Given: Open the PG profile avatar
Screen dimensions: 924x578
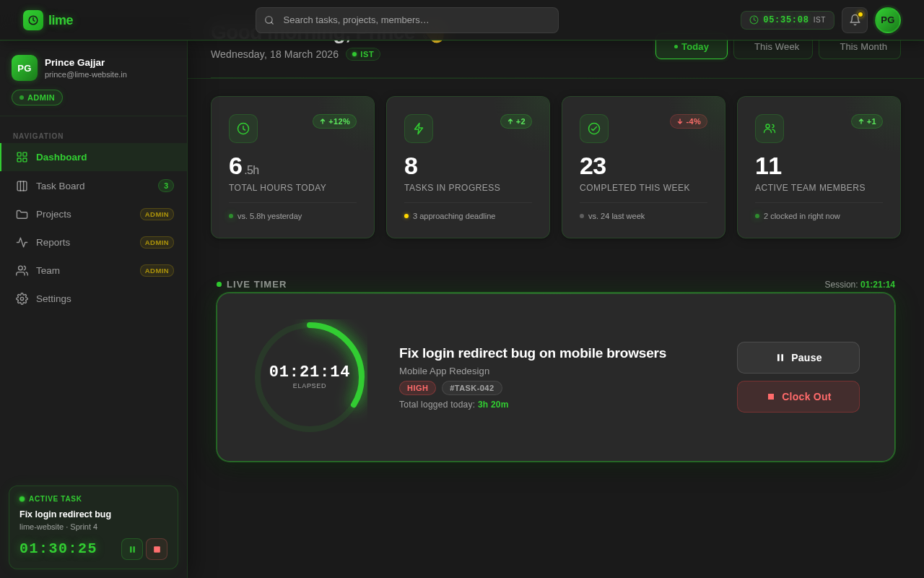Looking at the screenshot, I should (x=888, y=20).
